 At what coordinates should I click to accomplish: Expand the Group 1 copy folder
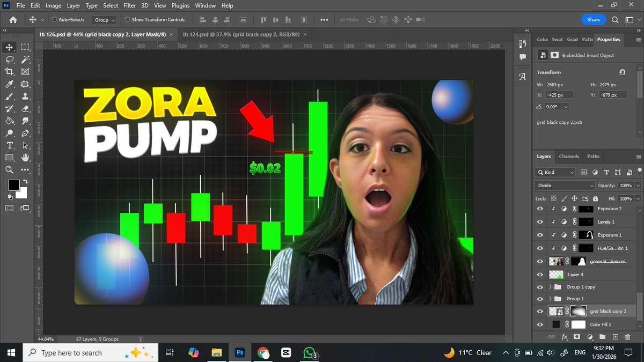click(x=550, y=287)
